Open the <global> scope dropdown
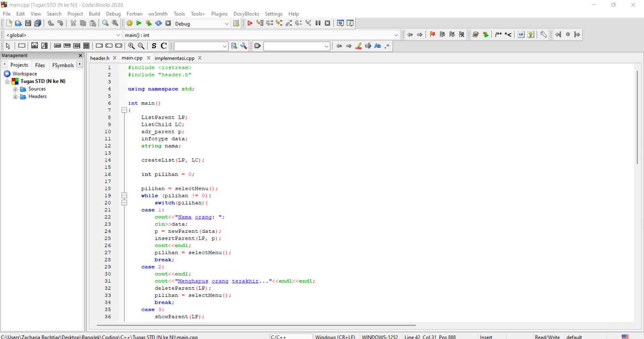Viewport: 644px width, 339px height. pyautogui.click(x=118, y=35)
